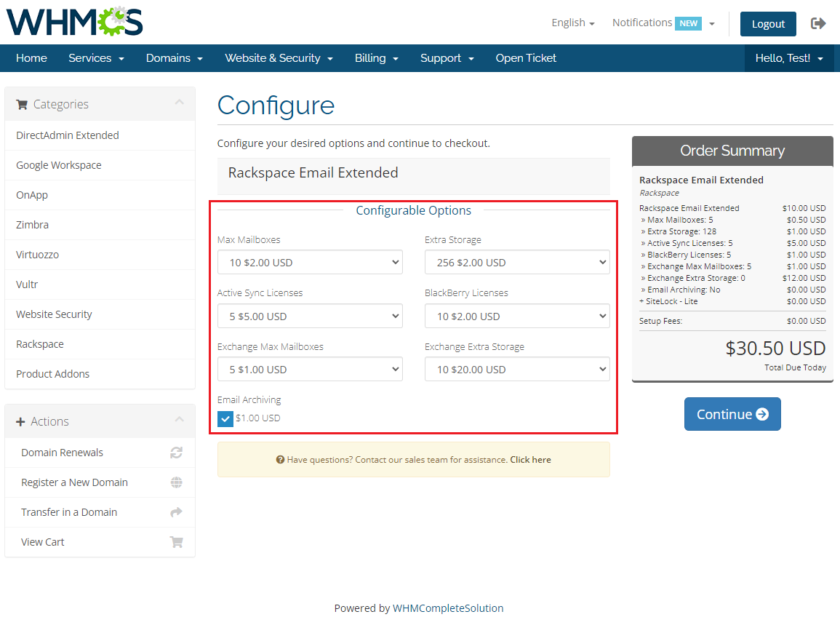Open Transfer in a Domain action
Viewport: 840px width, 617px height.
pyautogui.click(x=100, y=512)
